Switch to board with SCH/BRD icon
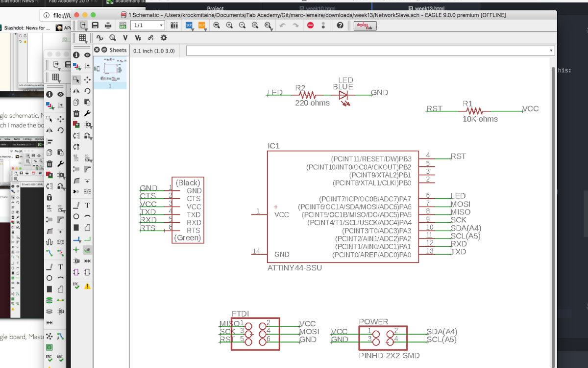The height and width of the screenshot is (368, 588). coord(122,25)
